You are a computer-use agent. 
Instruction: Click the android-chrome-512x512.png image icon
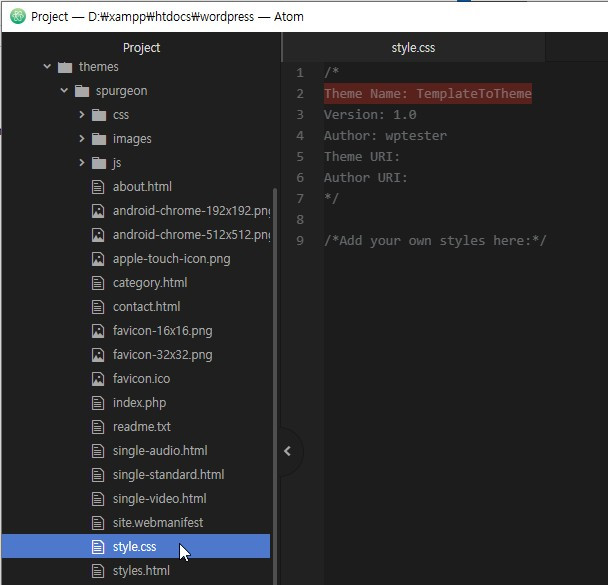coord(98,235)
